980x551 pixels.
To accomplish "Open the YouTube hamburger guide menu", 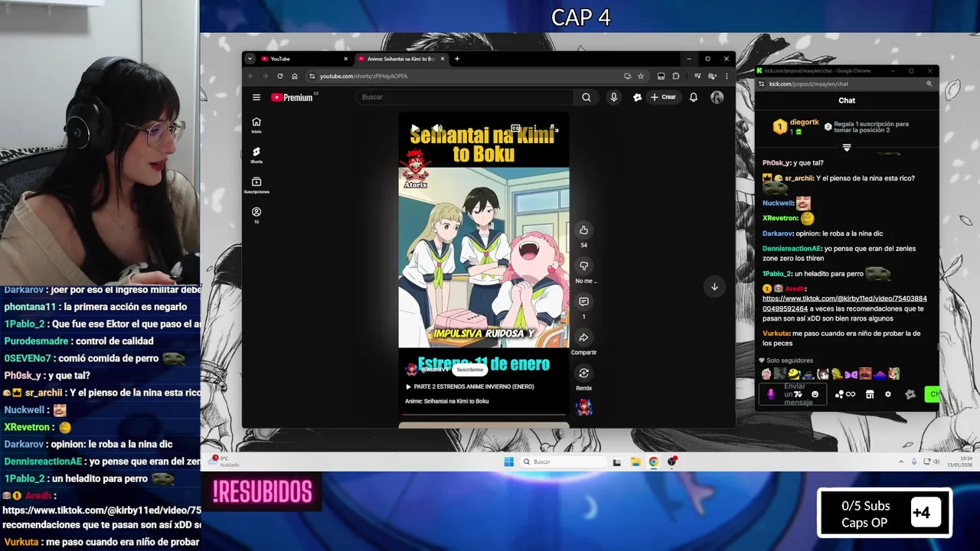I will coord(256,97).
